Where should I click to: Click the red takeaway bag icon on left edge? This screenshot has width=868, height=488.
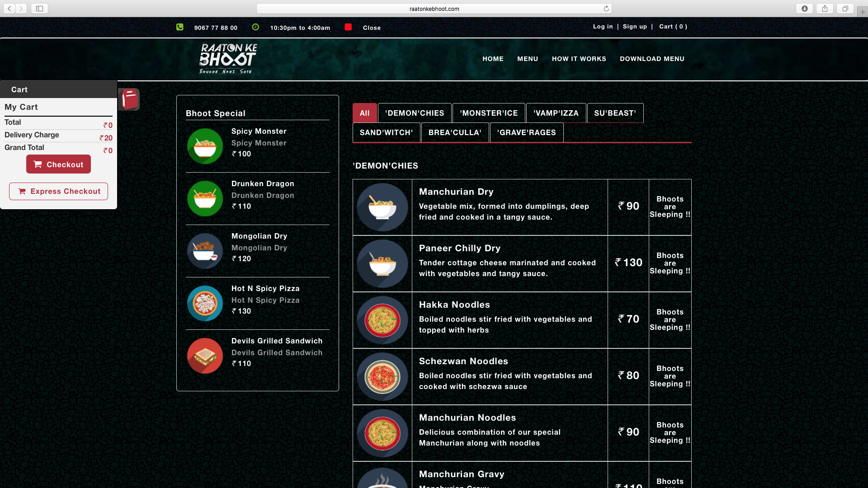(x=128, y=99)
